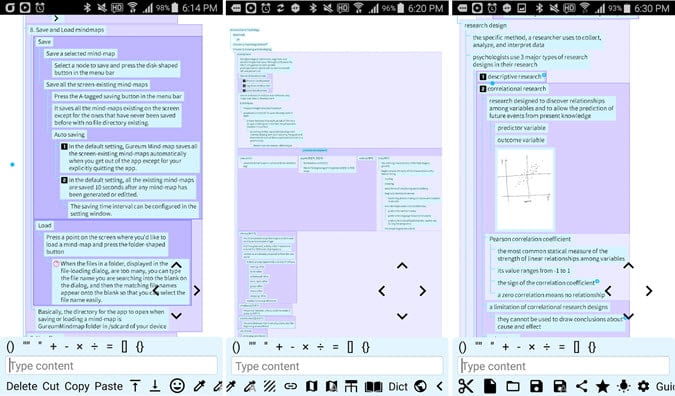Screen dimensions: 675x396
Task: Open the Dict dictionary button
Action: pyautogui.click(x=398, y=386)
